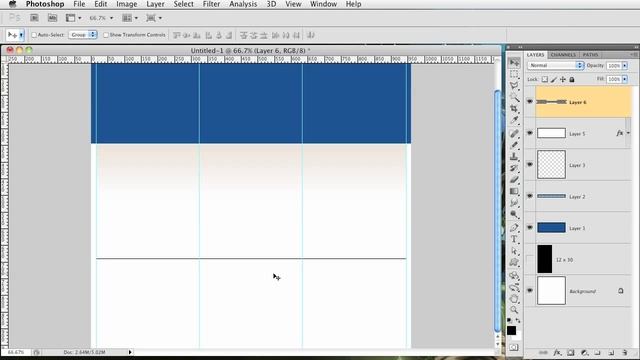
Task: Hide Layer 3 visibility eye
Action: [x=530, y=164]
